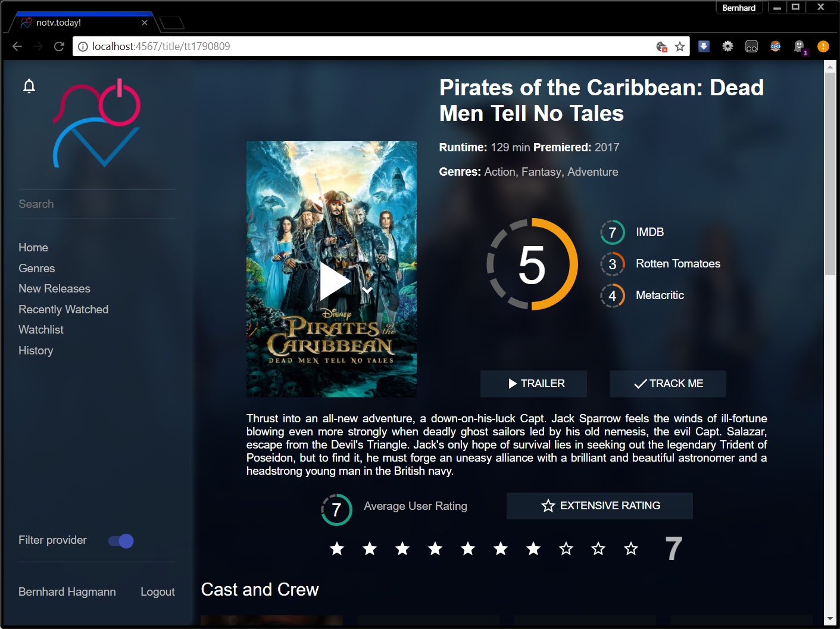Toggle the Filter provider switch
This screenshot has height=629, width=840.
coord(121,541)
